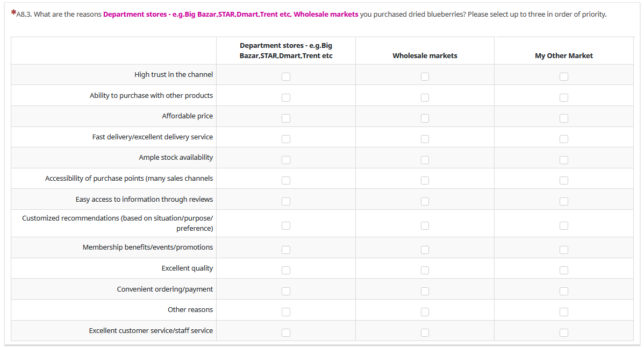
Task: Enable High trust under Wholesale markets
Action: coord(425,76)
